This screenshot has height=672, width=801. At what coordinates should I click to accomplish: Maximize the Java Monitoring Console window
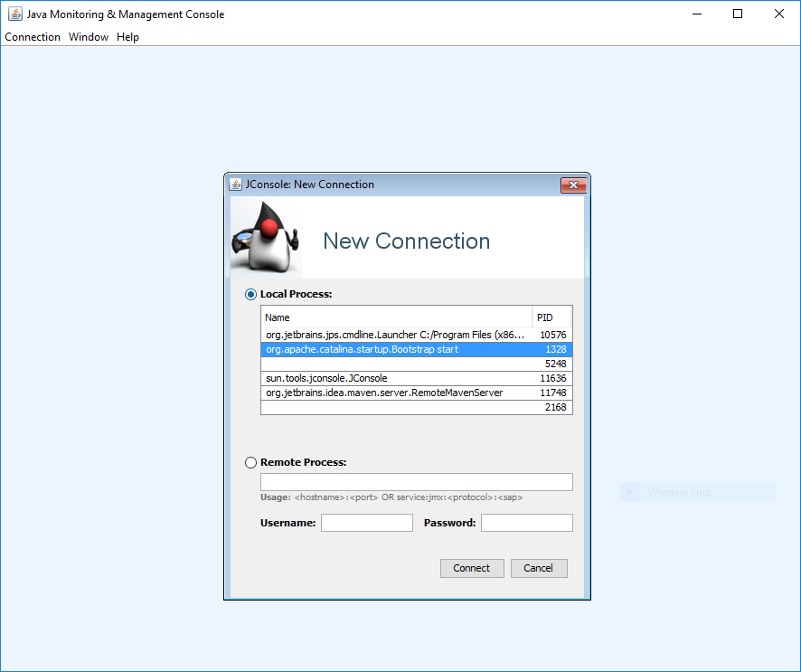point(738,14)
